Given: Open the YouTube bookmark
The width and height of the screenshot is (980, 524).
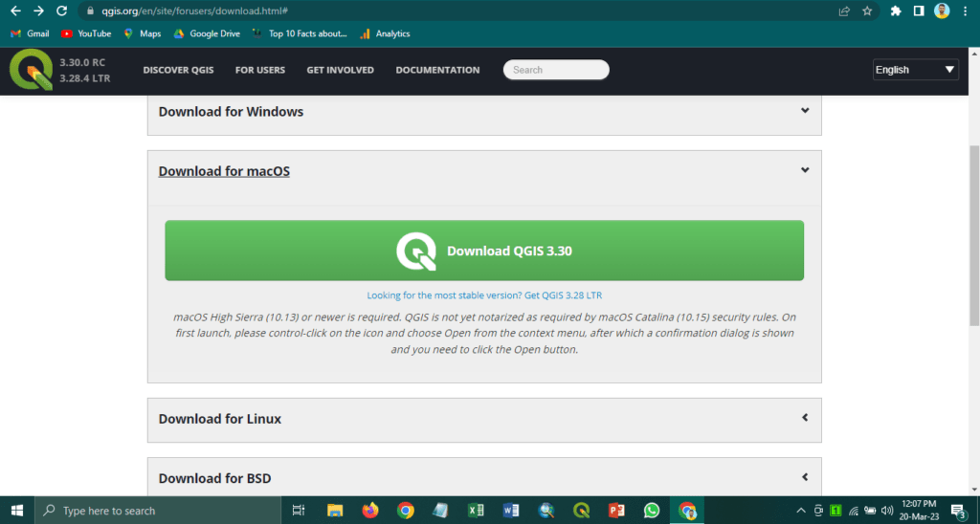Looking at the screenshot, I should [x=86, y=33].
